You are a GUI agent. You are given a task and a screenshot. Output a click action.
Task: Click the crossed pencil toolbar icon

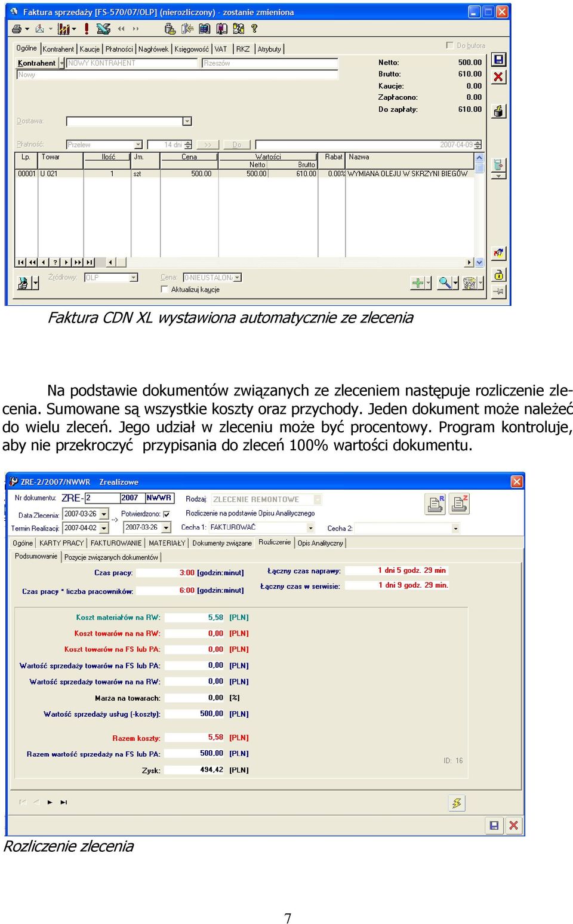pyautogui.click(x=103, y=29)
